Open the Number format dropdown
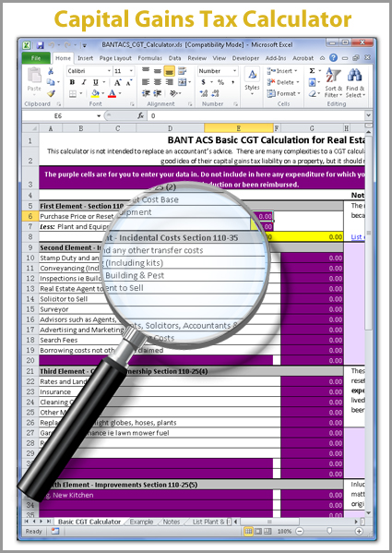 (234, 71)
